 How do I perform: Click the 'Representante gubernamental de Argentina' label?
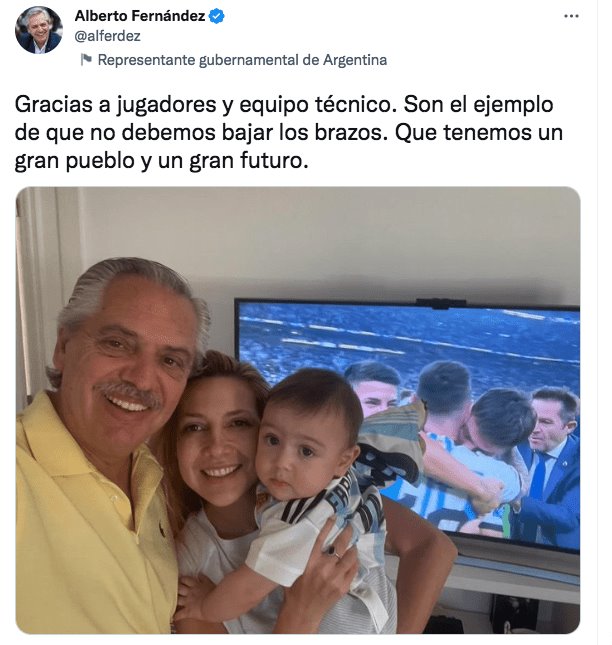click(x=242, y=60)
